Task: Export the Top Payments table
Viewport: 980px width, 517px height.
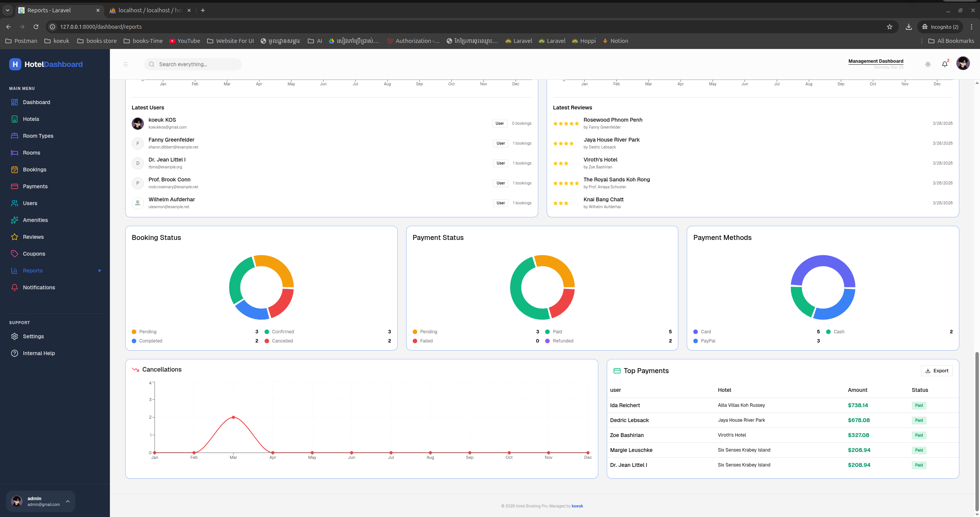Action: (937, 371)
